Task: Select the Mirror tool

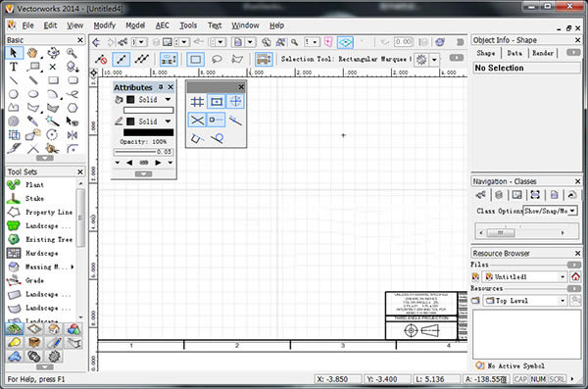Action: click(73, 135)
